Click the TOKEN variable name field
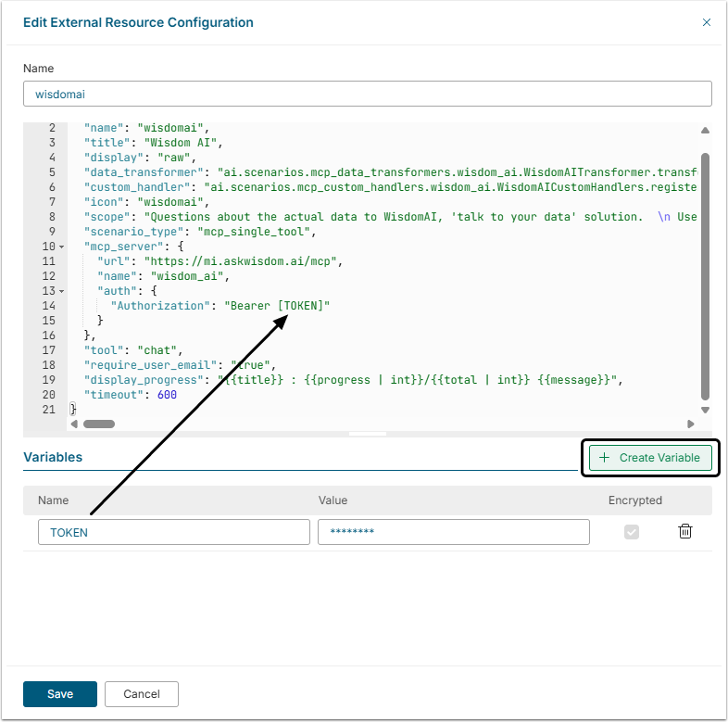The height and width of the screenshot is (722, 728). click(174, 532)
